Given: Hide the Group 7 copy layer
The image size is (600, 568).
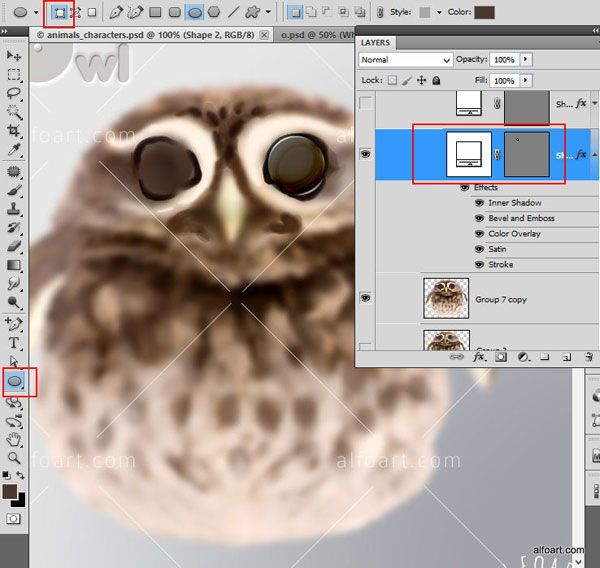Looking at the screenshot, I should (x=365, y=298).
